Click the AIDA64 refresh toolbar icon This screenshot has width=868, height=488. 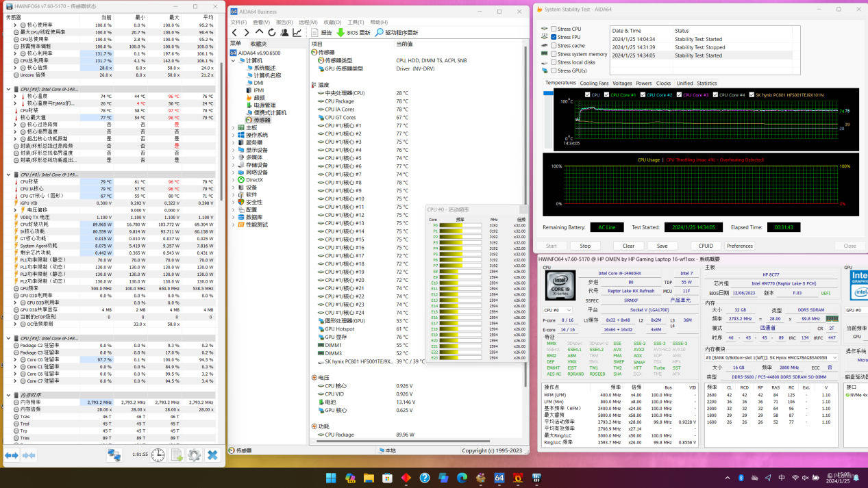(271, 32)
